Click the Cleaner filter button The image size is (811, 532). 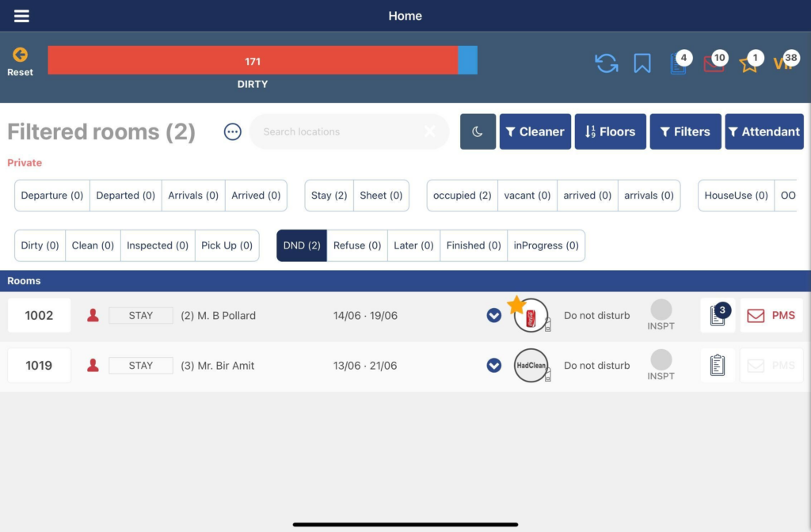pos(535,131)
